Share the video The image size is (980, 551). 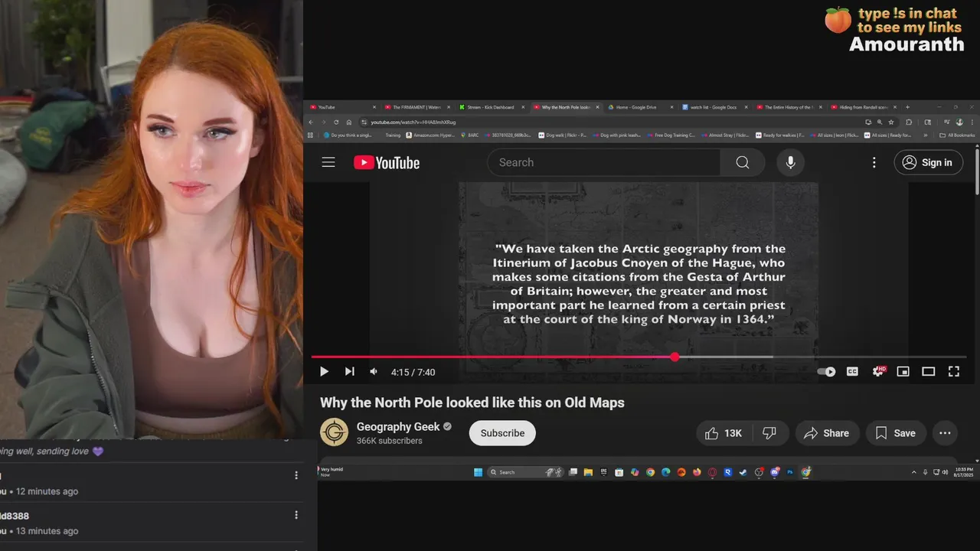click(x=827, y=433)
